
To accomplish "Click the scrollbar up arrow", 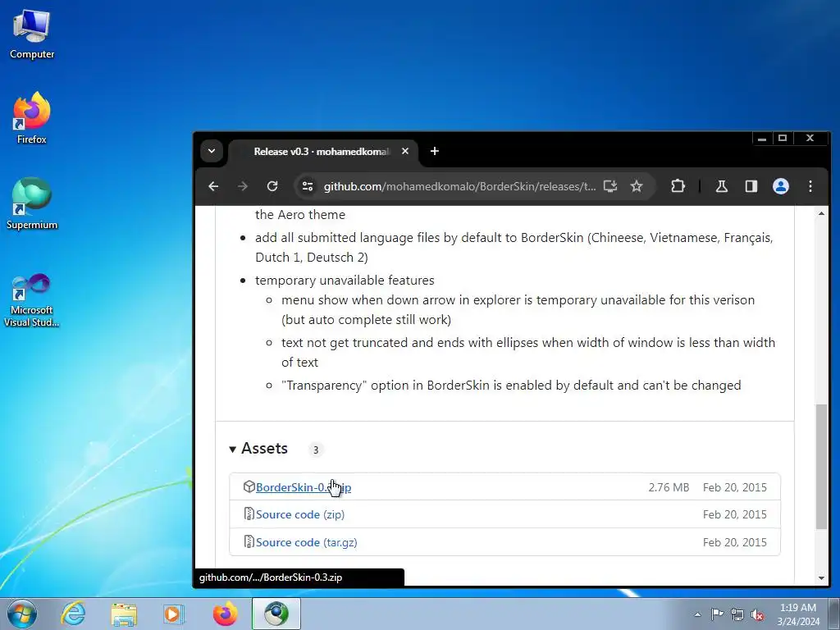I will coord(821,214).
